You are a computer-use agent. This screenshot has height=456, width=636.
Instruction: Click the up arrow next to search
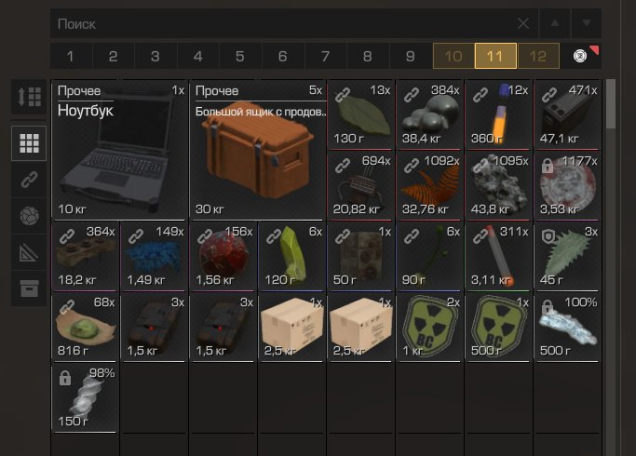pos(554,23)
